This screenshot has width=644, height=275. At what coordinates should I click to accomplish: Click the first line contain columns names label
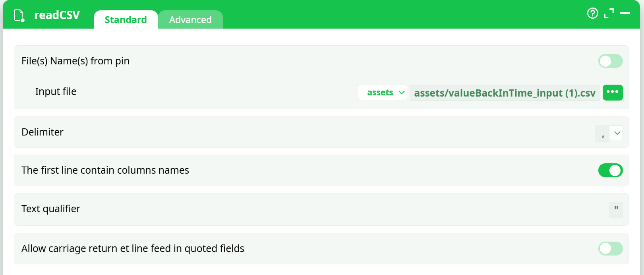[x=105, y=170]
